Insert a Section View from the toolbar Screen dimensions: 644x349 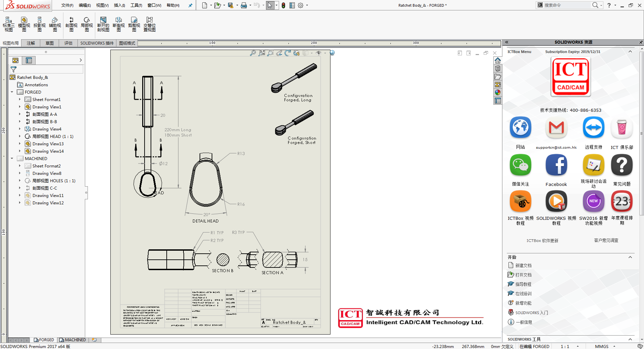click(71, 24)
